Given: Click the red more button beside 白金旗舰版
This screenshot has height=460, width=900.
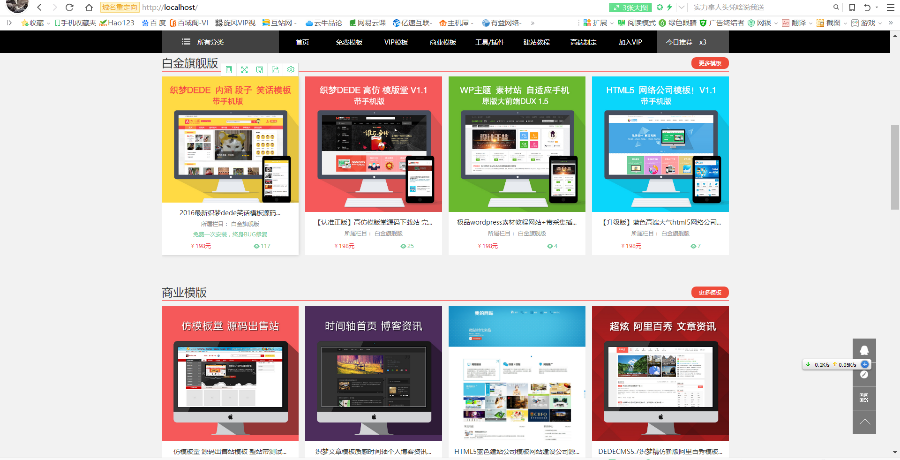Looking at the screenshot, I should click(709, 64).
